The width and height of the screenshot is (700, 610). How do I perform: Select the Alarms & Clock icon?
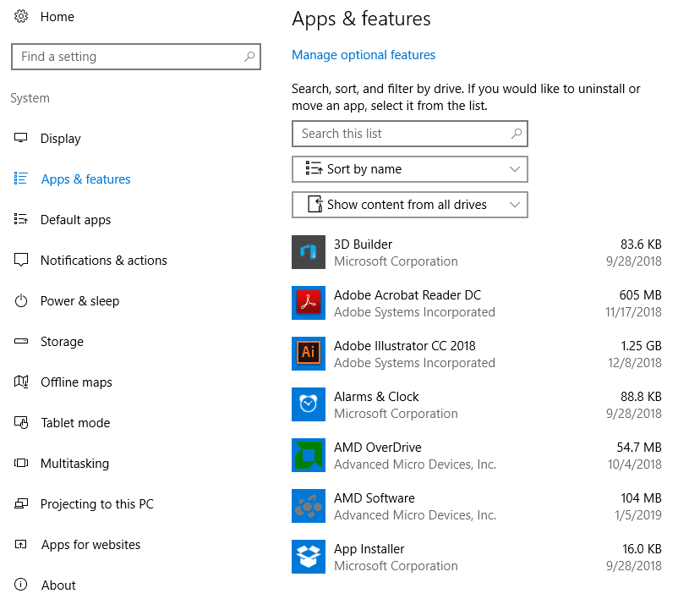click(309, 404)
